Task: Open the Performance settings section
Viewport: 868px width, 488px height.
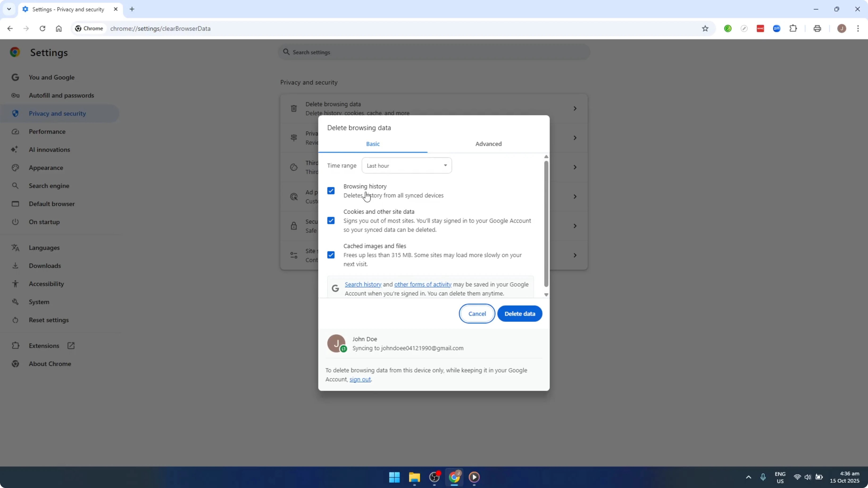Action: [x=47, y=131]
